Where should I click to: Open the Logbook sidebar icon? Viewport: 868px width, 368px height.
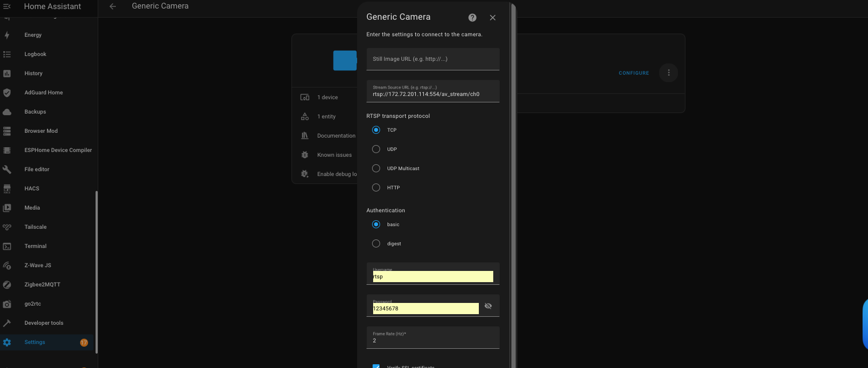click(7, 54)
